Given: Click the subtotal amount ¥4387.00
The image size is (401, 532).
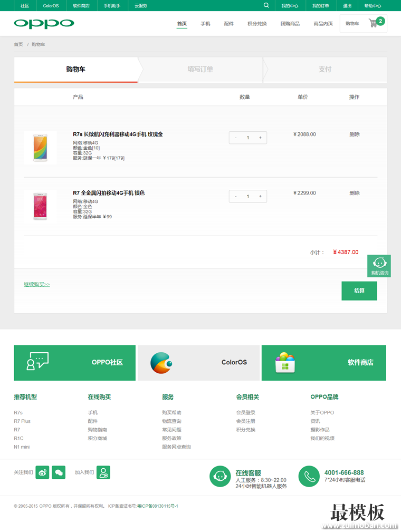Looking at the screenshot, I should (x=346, y=252).
